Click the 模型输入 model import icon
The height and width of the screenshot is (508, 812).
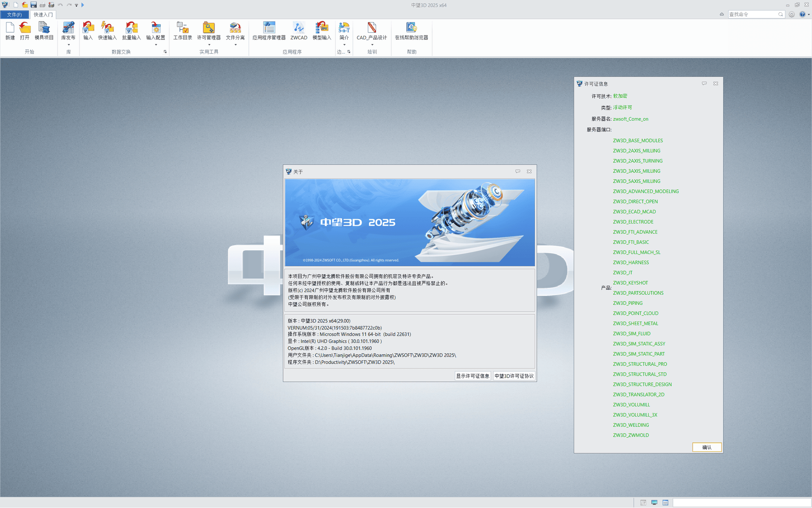322,28
